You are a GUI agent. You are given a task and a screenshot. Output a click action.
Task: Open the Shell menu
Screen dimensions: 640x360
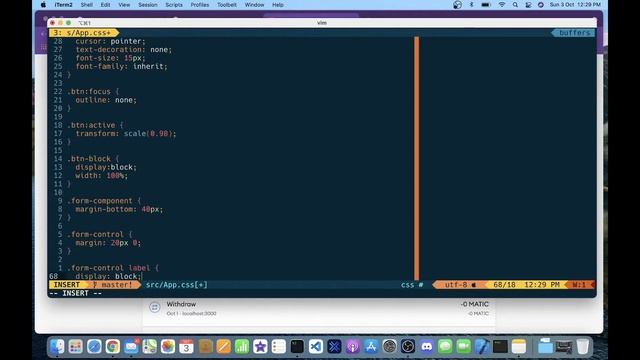click(87, 5)
